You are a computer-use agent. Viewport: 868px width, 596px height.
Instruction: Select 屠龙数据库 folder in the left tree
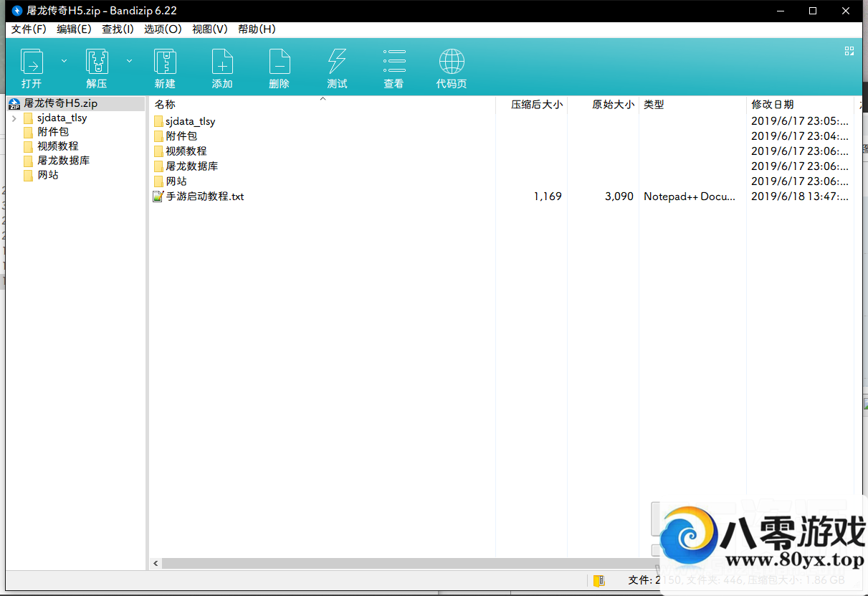click(x=63, y=161)
